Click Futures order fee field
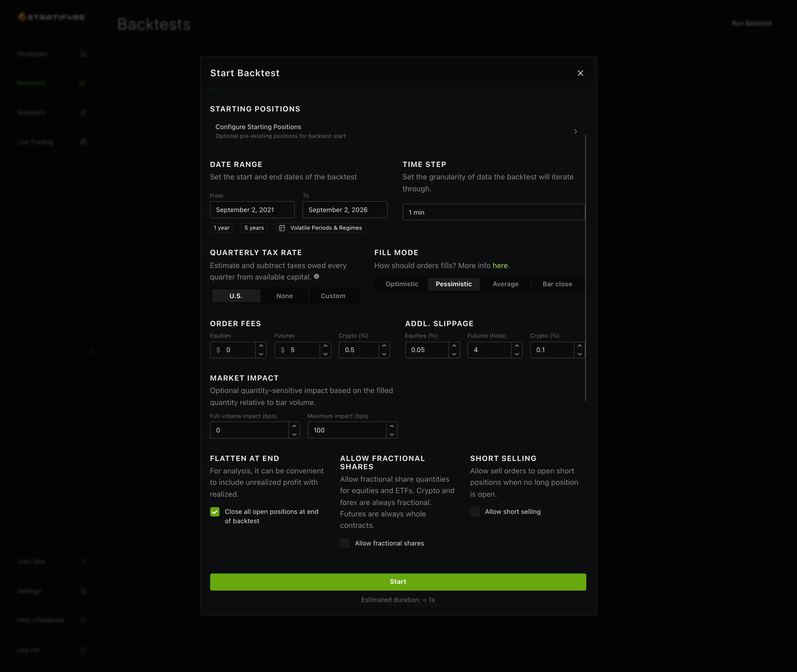Image resolution: width=797 pixels, height=672 pixels. [297, 350]
